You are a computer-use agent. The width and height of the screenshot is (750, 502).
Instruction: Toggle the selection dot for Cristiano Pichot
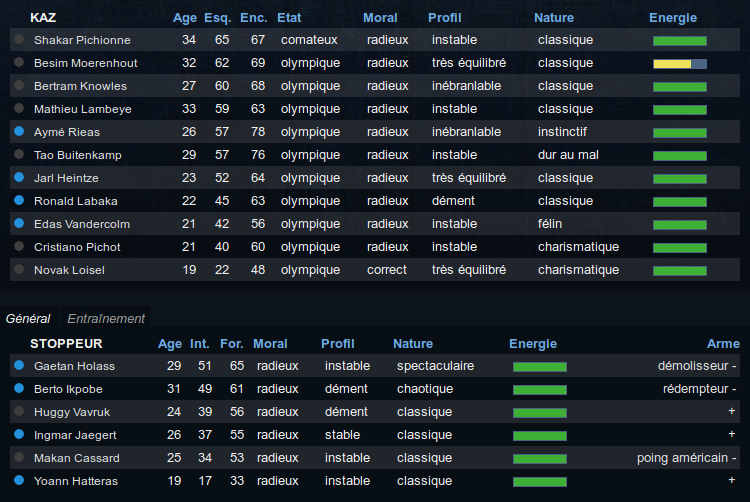tap(19, 246)
